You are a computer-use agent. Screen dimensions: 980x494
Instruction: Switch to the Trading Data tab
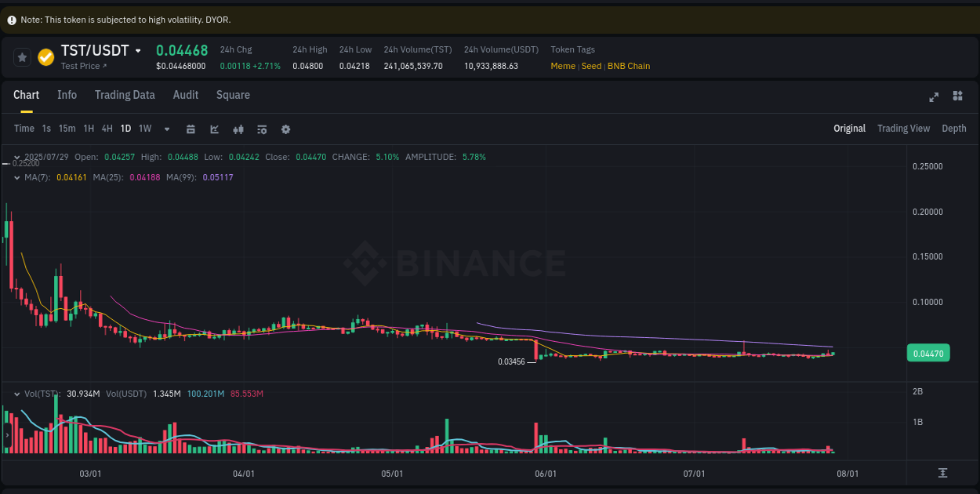point(125,95)
